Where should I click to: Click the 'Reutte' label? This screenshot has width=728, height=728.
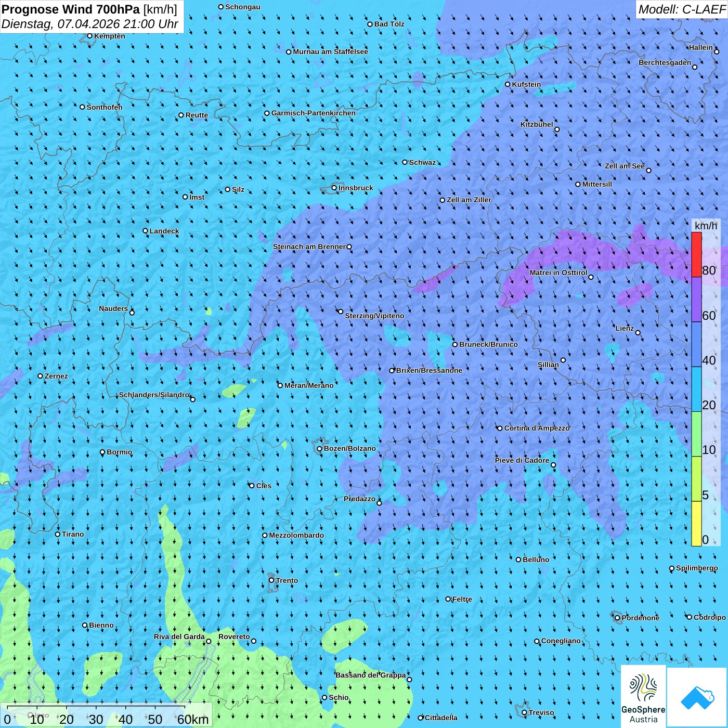[197, 115]
